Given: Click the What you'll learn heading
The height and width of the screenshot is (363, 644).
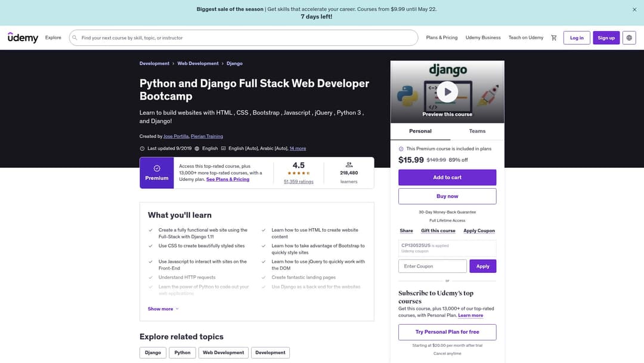Looking at the screenshot, I should click(x=179, y=215).
